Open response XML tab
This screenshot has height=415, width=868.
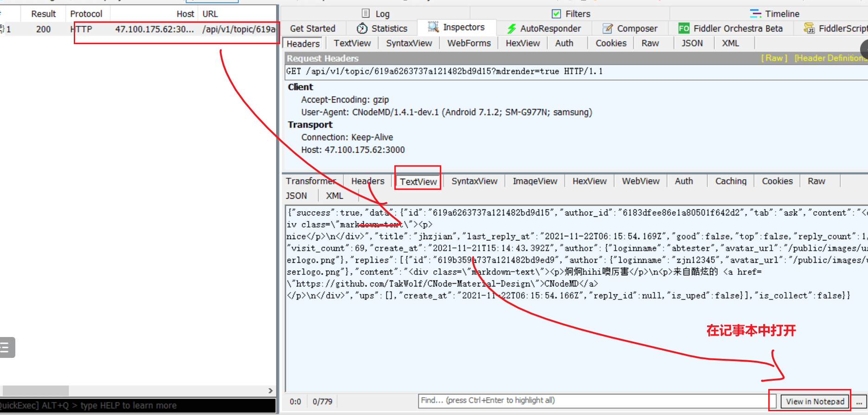[334, 196]
